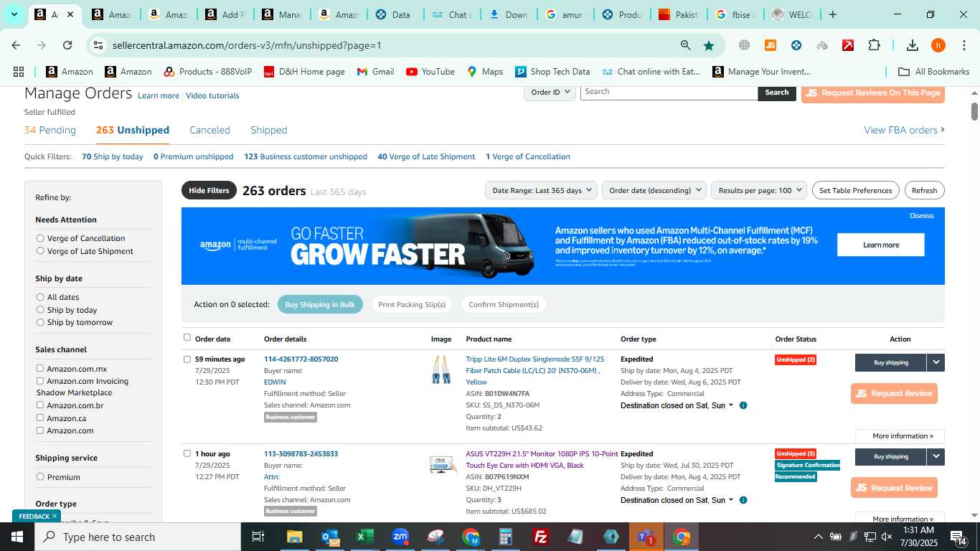
Task: Open the Snipping Tool taskbar icon
Action: pos(435,537)
